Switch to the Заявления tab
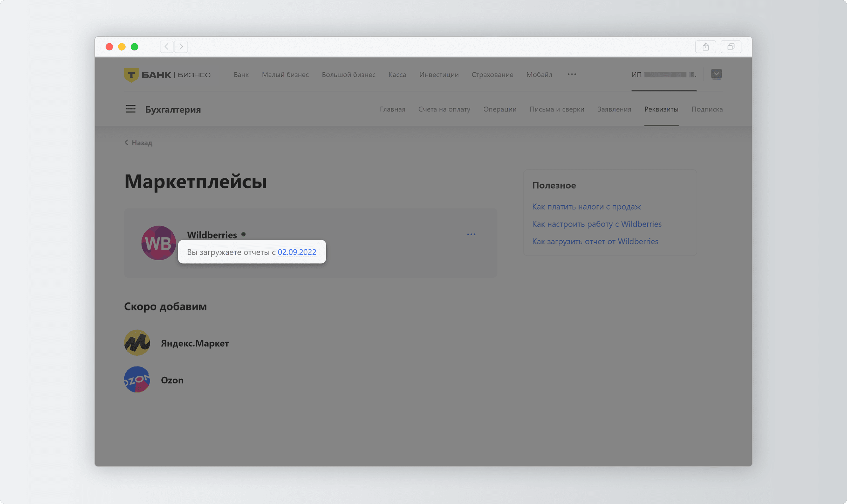Viewport: 847px width, 504px height. [x=614, y=109]
